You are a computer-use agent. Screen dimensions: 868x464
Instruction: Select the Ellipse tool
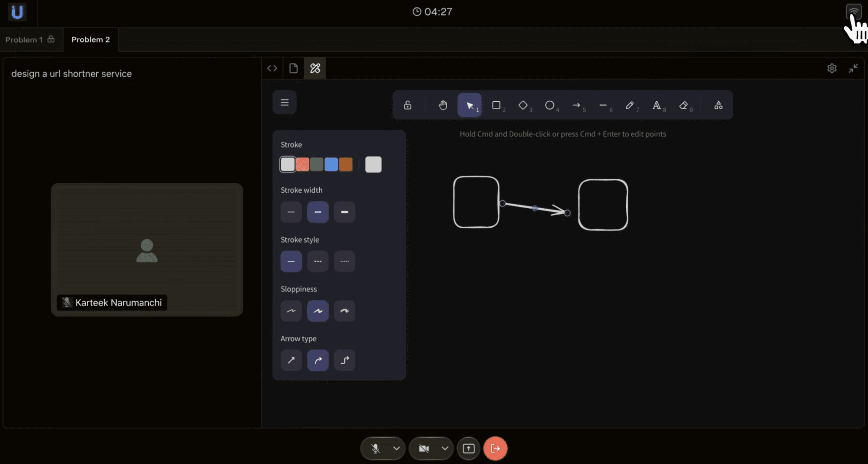coord(549,106)
